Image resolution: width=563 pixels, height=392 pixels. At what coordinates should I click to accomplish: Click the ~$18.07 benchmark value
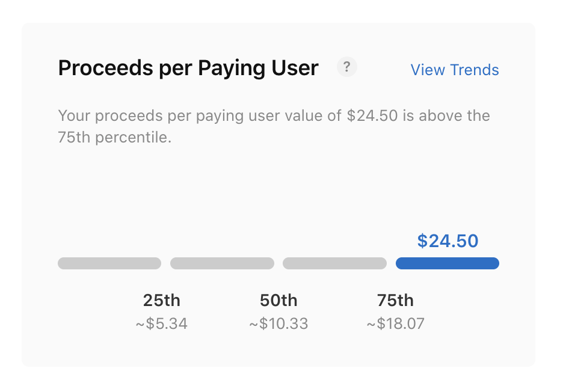(x=395, y=324)
